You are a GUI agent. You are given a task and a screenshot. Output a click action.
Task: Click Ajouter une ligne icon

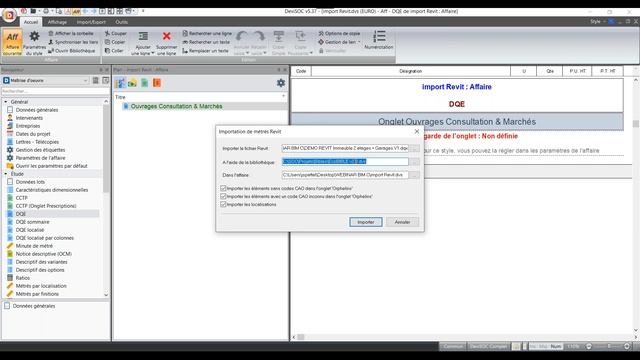[x=143, y=37]
